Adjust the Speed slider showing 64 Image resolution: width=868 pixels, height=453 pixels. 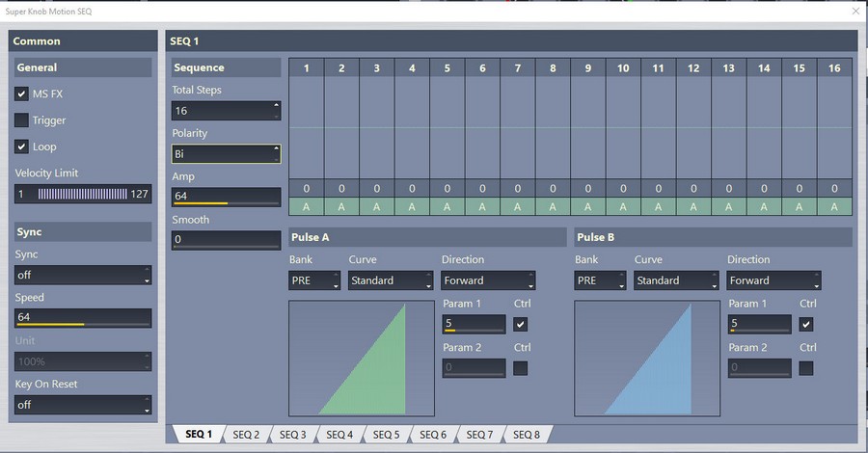click(83, 318)
